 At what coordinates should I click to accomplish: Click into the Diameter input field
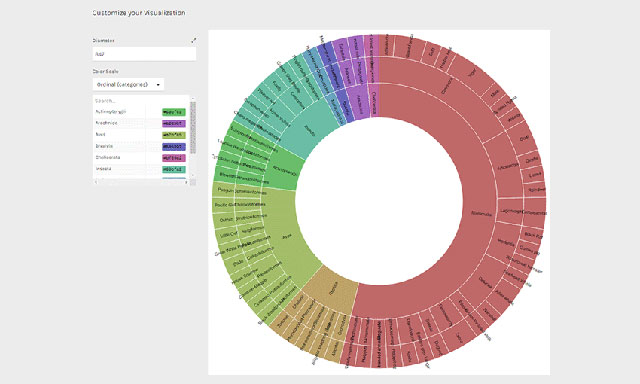click(144, 54)
